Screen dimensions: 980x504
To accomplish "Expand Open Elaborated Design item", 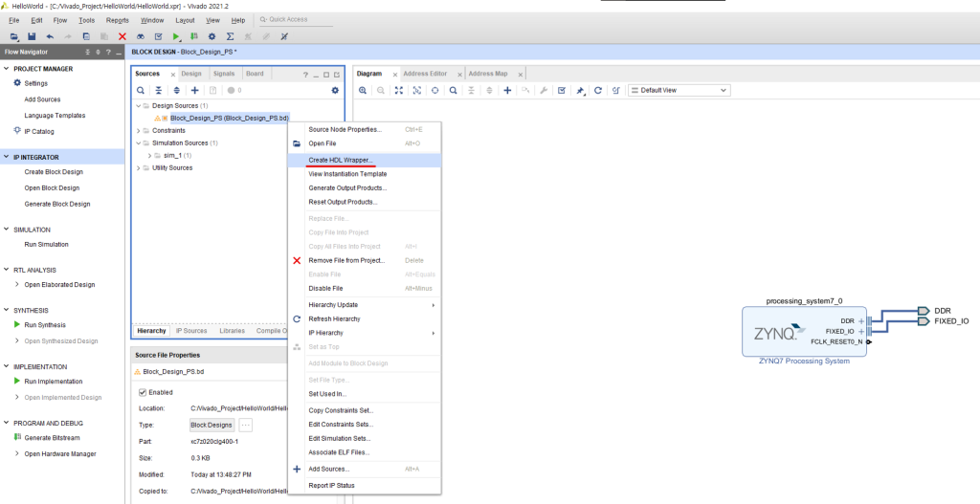I will click(17, 285).
